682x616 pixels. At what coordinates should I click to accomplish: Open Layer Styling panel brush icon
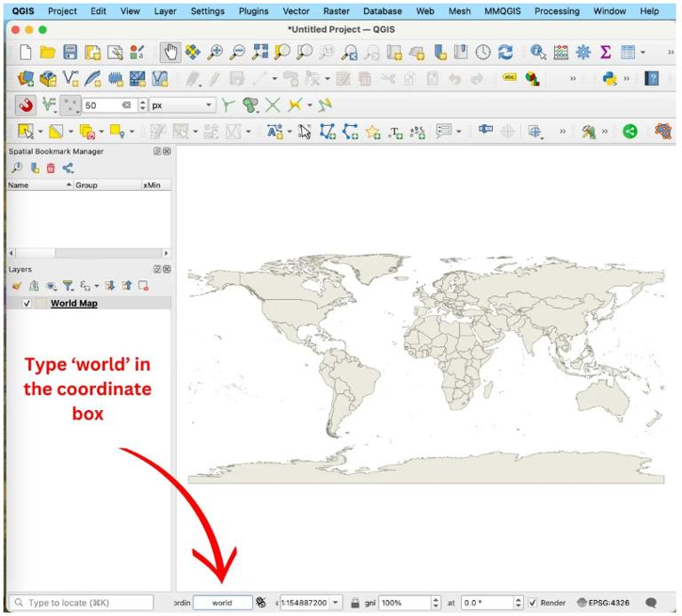point(17,286)
